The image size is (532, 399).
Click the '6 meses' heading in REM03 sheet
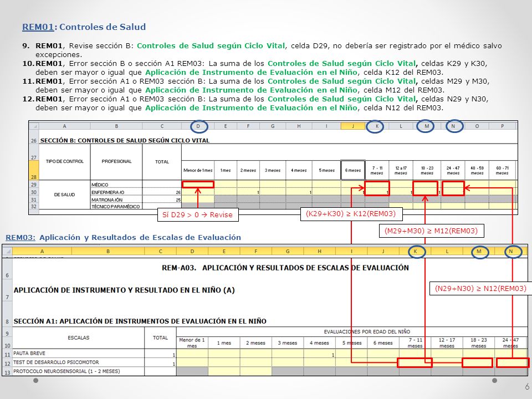click(383, 342)
